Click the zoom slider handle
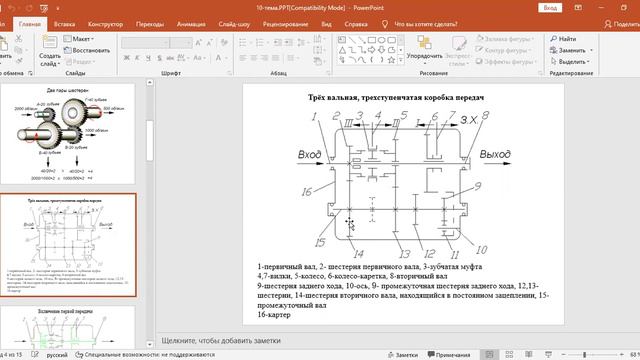Image resolution: width=640 pixels, height=360 pixels. pyautogui.click(x=584, y=355)
